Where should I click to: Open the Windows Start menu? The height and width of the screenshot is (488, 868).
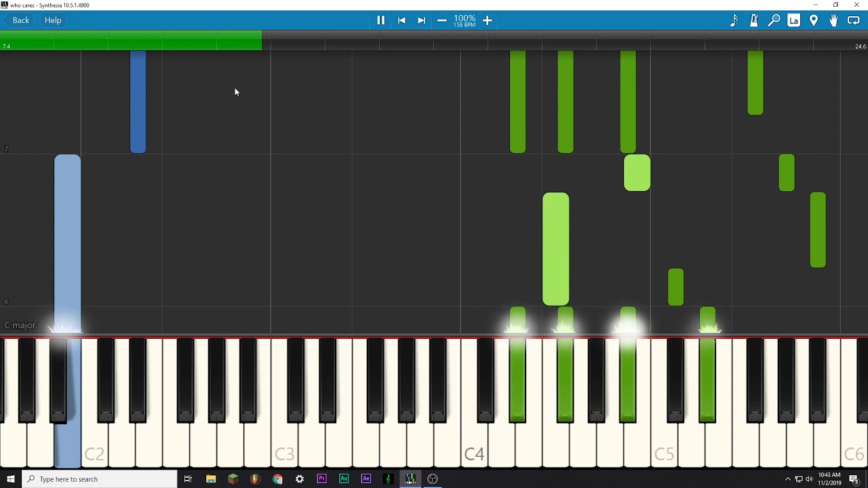[x=10, y=479]
